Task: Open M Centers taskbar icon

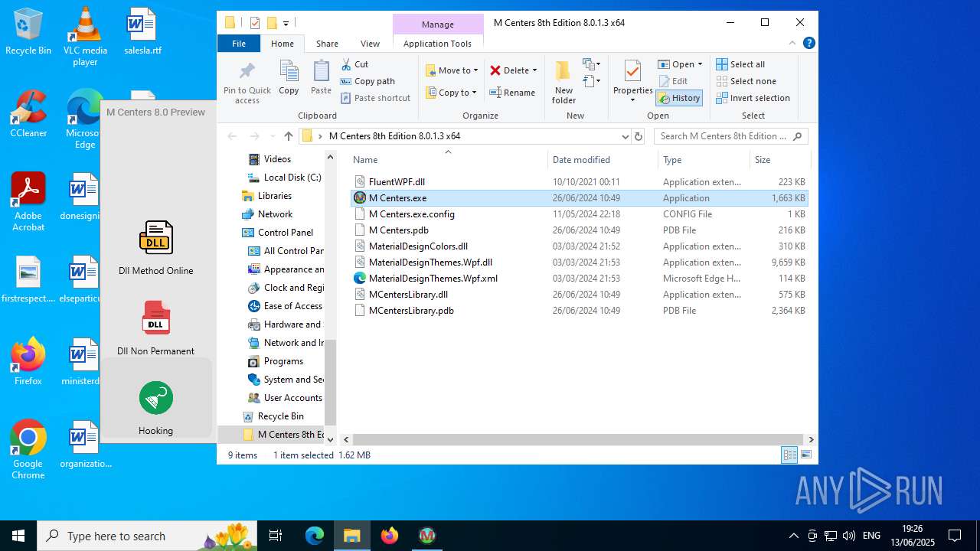Action: [x=427, y=536]
